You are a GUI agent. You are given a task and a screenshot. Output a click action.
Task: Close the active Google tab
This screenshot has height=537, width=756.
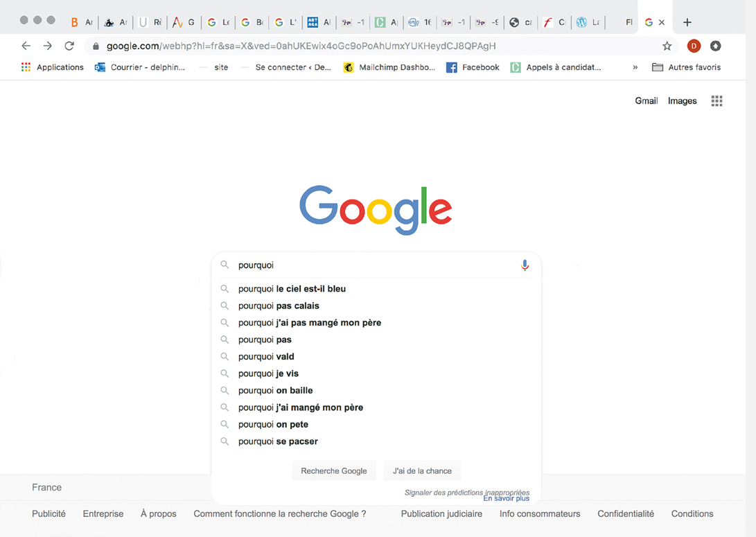(662, 22)
